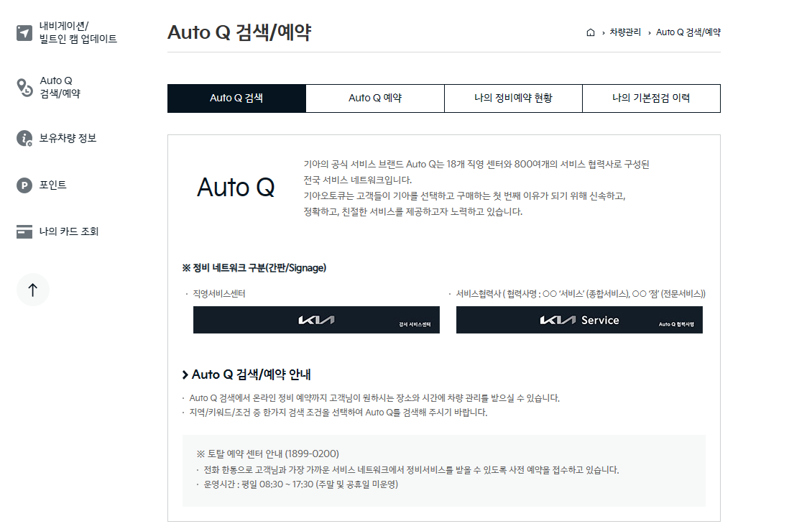Open 포인트 sidebar link
The height and width of the screenshot is (529, 812).
[x=53, y=185]
